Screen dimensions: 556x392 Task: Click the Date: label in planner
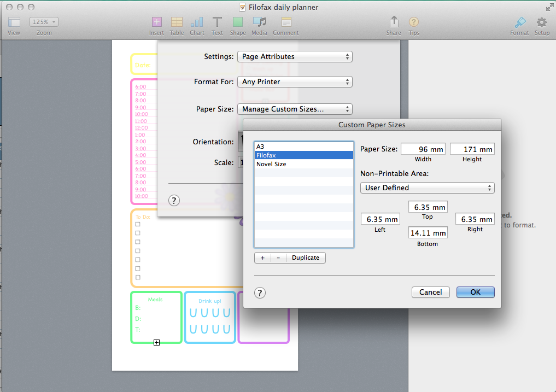tap(143, 65)
